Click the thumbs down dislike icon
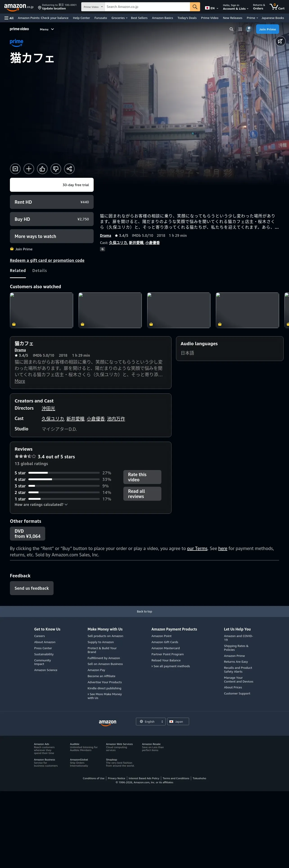The image size is (289, 868). (x=56, y=169)
